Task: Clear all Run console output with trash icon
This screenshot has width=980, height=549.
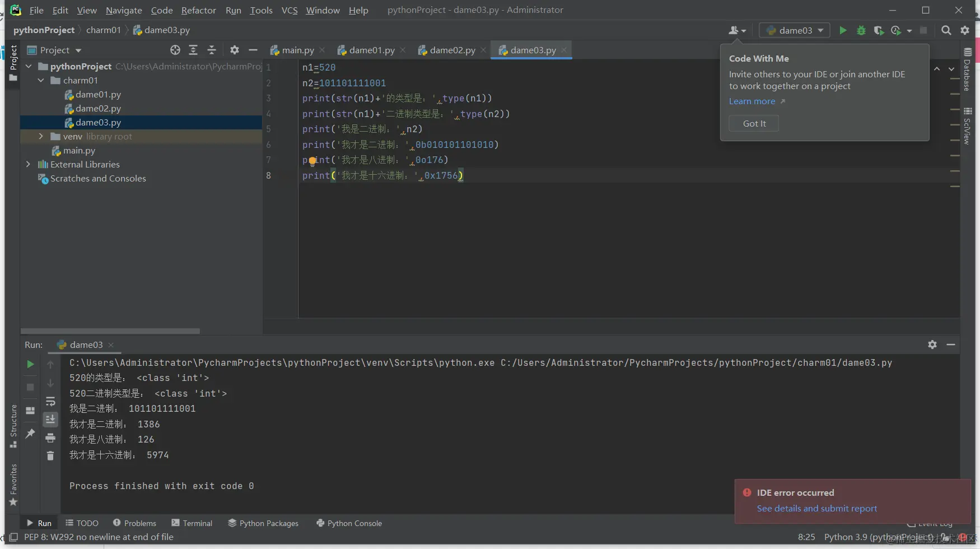Action: [x=50, y=455]
